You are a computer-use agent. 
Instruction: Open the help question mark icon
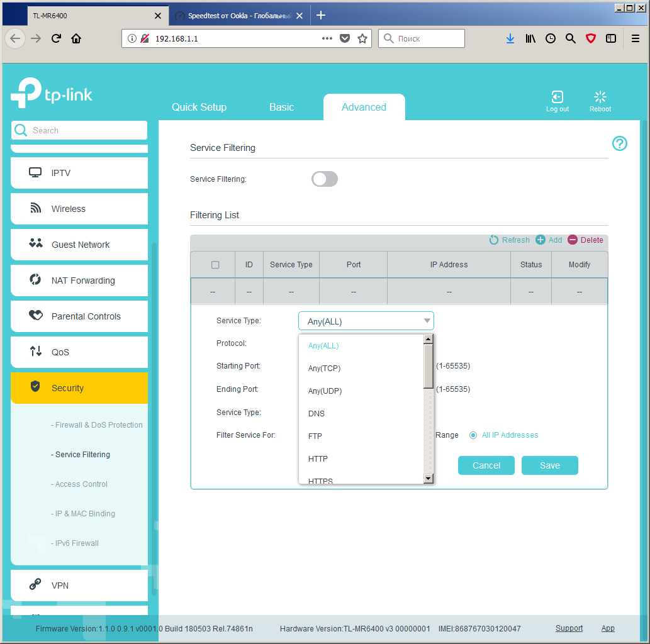[x=619, y=144]
